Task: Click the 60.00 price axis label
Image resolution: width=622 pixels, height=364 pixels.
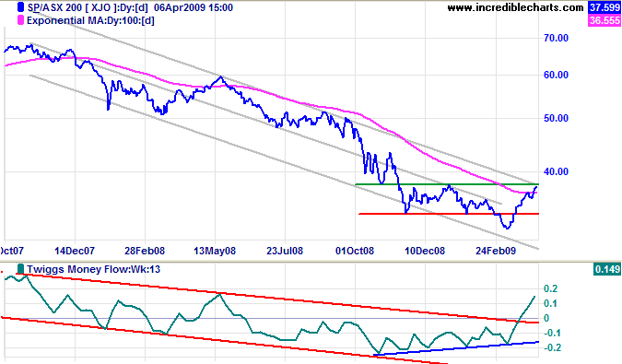Action: (556, 75)
